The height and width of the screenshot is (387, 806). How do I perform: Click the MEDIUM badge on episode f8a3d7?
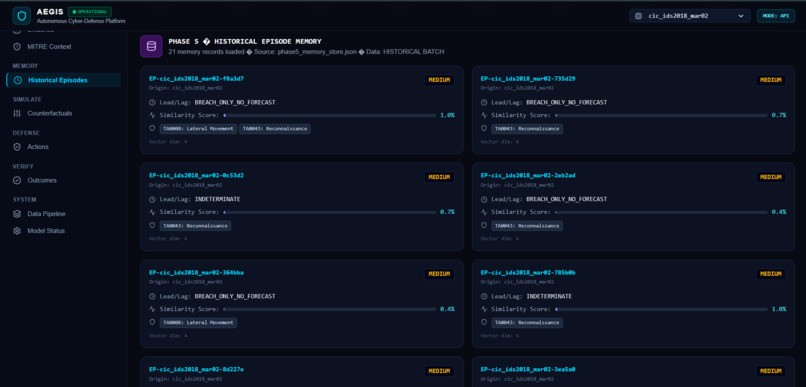(x=439, y=80)
